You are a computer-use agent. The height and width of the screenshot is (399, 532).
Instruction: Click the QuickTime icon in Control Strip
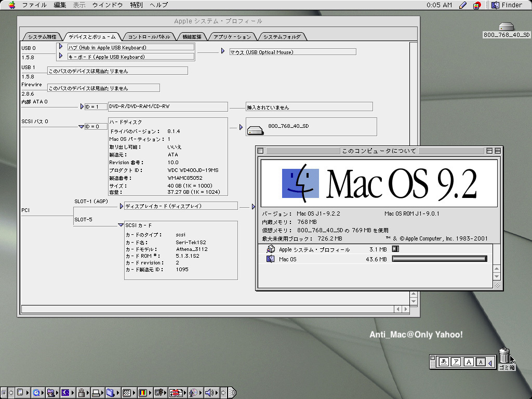coord(36,393)
